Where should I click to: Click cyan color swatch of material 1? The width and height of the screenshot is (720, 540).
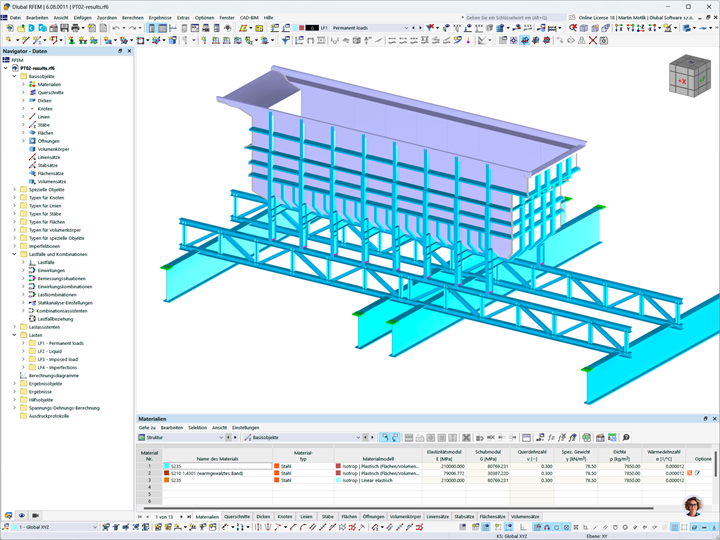[167, 466]
